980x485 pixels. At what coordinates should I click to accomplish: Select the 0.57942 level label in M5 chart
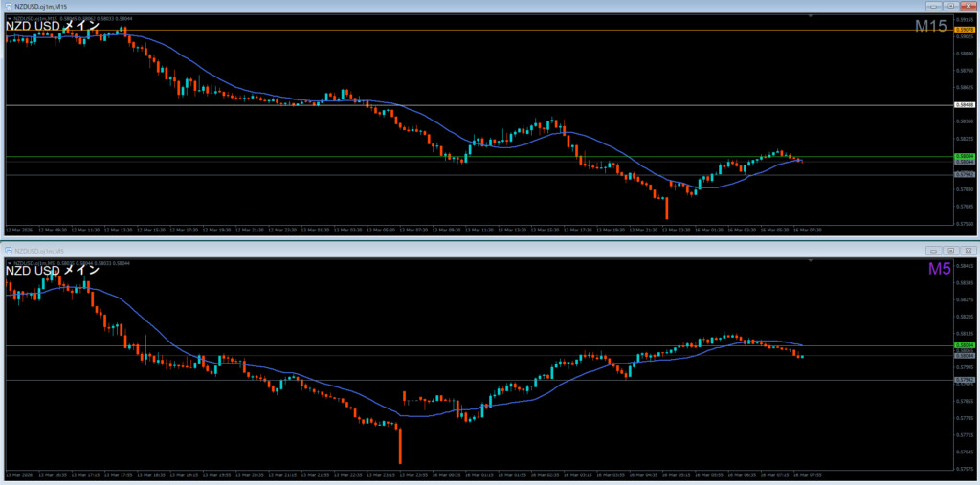(x=965, y=380)
